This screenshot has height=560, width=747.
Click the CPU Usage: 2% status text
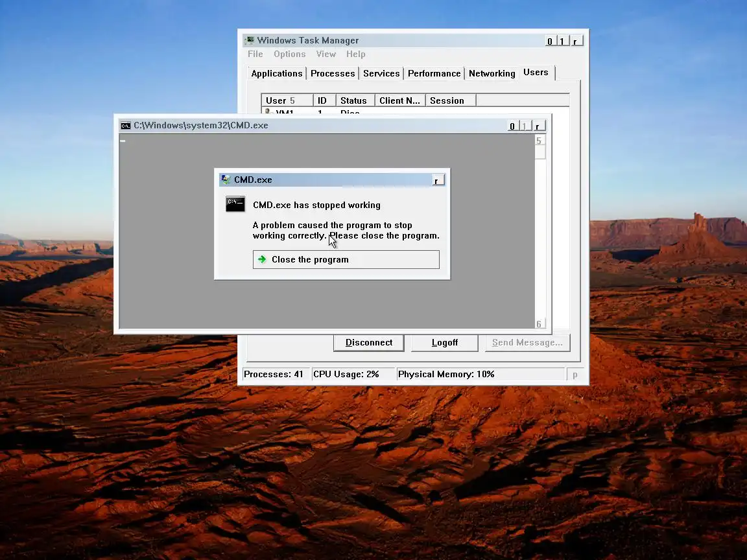point(346,374)
